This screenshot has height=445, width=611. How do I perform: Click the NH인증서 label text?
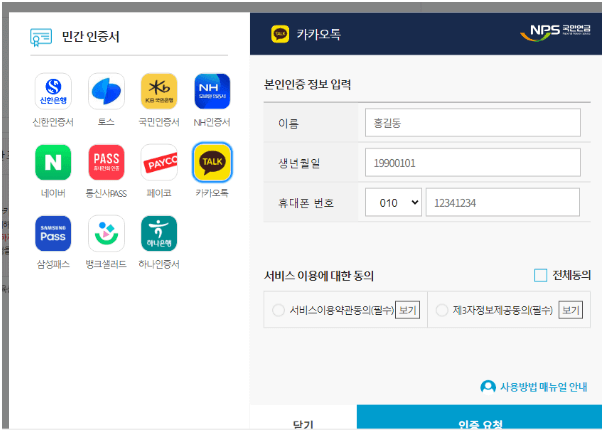(212, 122)
